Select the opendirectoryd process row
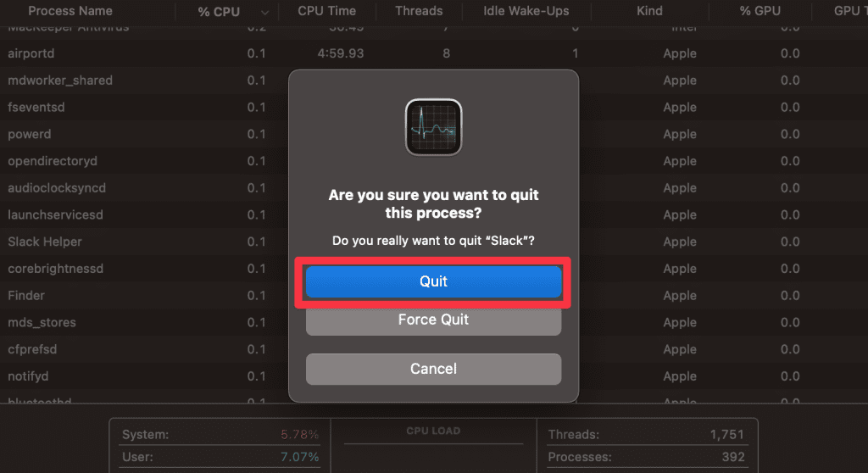The height and width of the screenshot is (473, 868). pyautogui.click(x=53, y=161)
